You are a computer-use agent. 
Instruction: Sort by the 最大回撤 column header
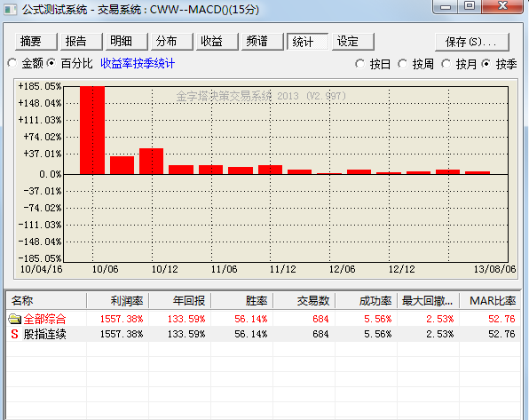pyautogui.click(x=428, y=300)
